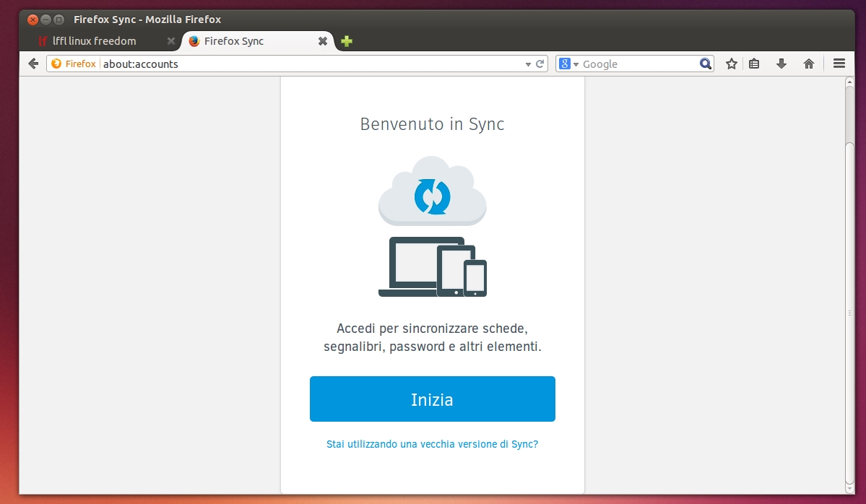
Task: Click the Firefox favicon on Sync tab
Action: (x=194, y=41)
